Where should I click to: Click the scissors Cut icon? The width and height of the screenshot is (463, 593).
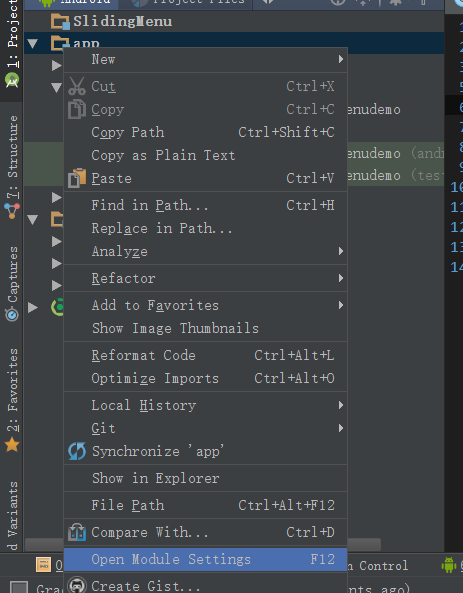[x=77, y=86]
